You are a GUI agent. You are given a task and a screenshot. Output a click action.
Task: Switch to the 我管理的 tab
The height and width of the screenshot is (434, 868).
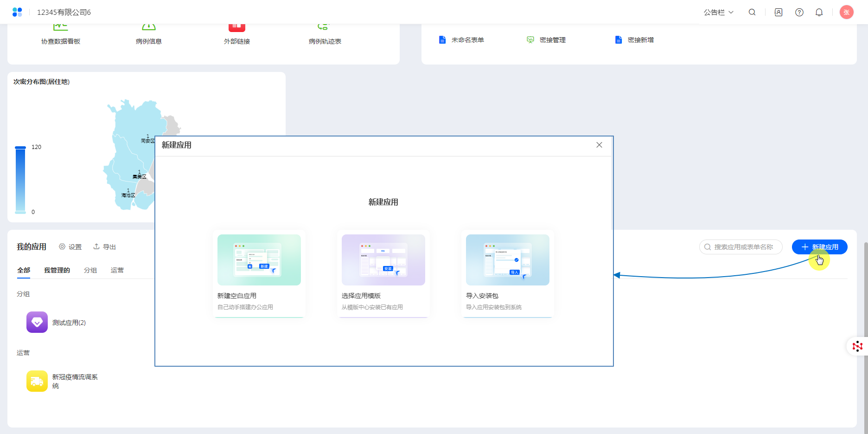click(x=57, y=270)
